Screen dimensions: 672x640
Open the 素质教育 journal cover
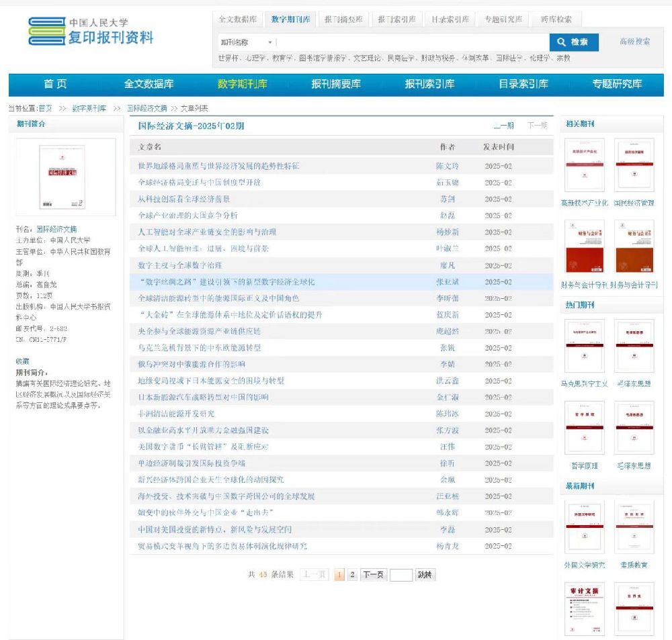pyautogui.click(x=634, y=527)
